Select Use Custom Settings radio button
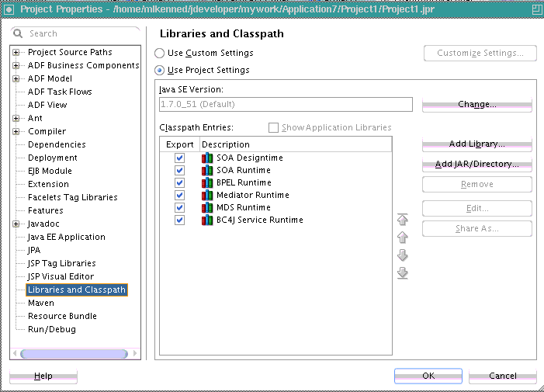 coord(159,53)
